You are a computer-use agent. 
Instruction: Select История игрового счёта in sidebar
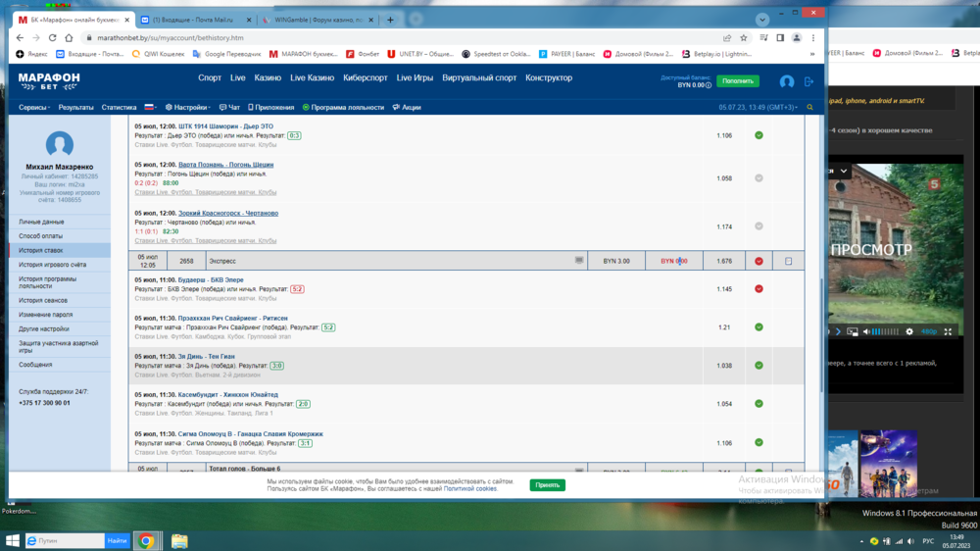tap(52, 265)
